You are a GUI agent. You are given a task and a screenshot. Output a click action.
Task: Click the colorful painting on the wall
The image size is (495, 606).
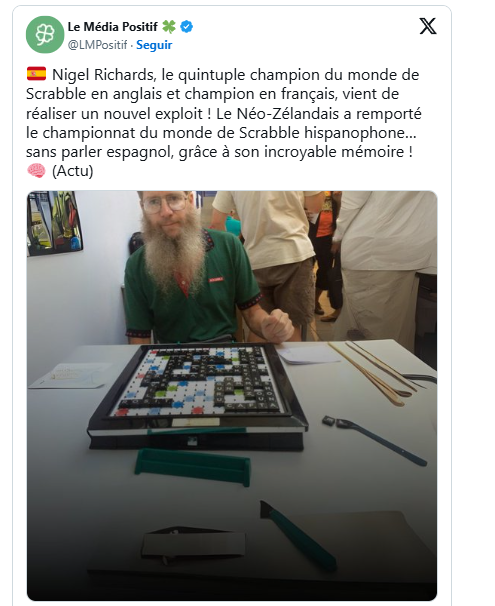[x=54, y=223]
